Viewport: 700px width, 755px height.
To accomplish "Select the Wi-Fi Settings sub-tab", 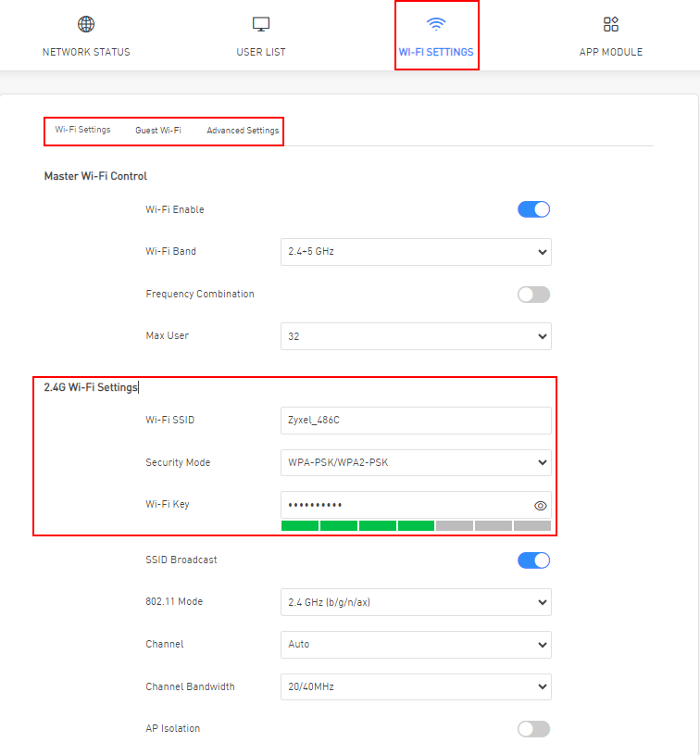I will pyautogui.click(x=82, y=130).
